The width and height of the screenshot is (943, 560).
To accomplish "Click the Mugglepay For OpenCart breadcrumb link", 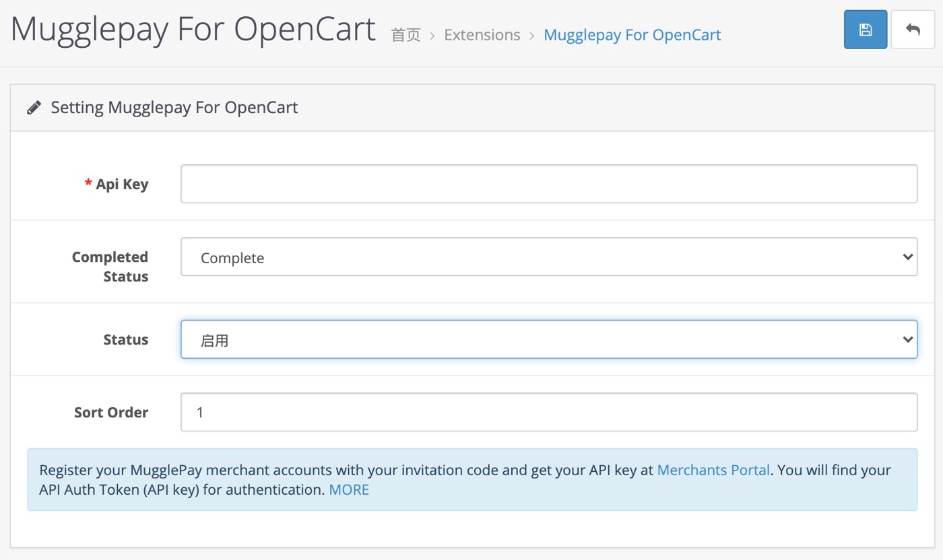I will coord(632,35).
